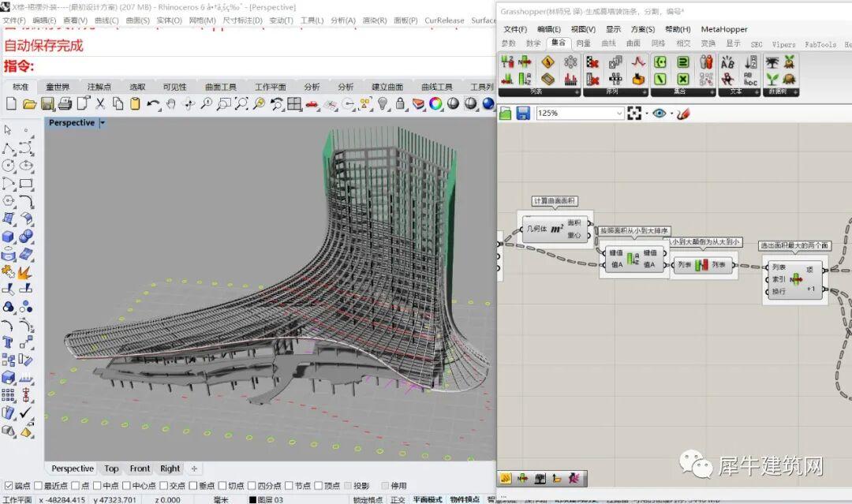The image size is (852, 504).
Task: Open the Grasshopper 125% zoom dropdown
Action: [619, 113]
